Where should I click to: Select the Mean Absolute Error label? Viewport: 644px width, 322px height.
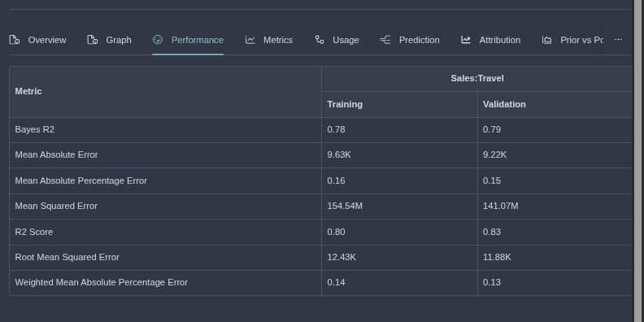tap(56, 154)
